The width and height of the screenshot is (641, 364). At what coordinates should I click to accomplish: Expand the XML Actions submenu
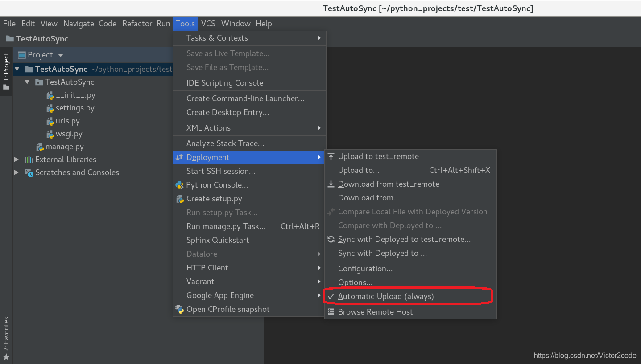250,128
